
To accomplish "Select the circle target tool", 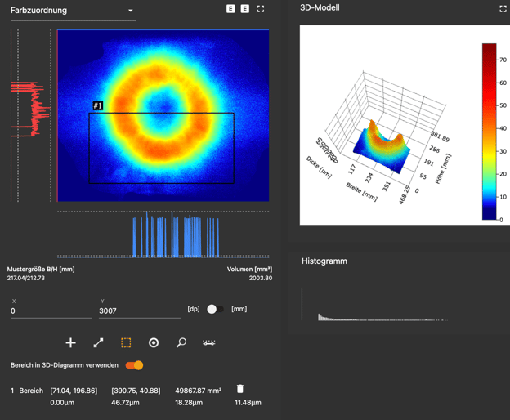I will (154, 342).
